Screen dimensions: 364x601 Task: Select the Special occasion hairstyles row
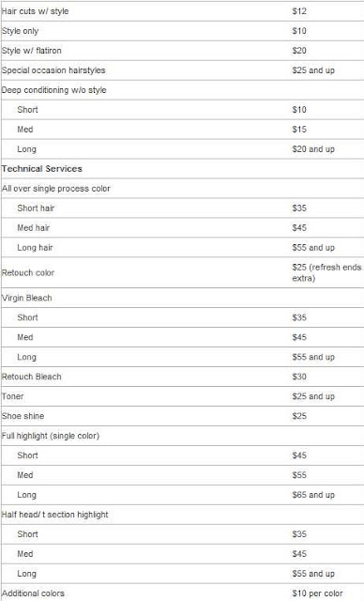183,70
